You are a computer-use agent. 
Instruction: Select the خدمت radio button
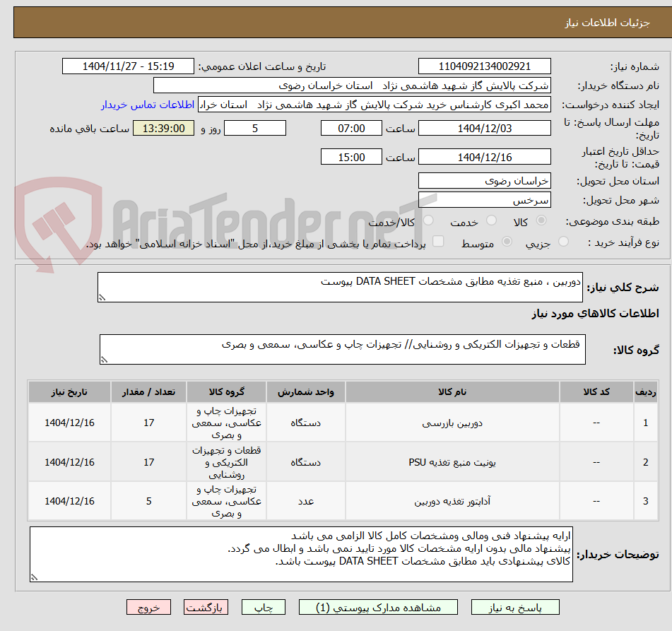492,220
